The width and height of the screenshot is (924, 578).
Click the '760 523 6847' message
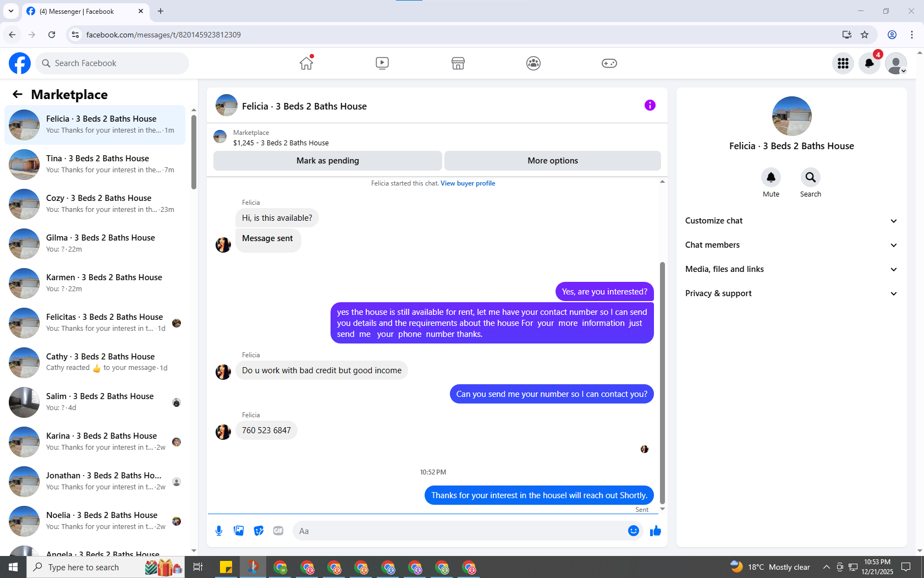[x=266, y=430]
